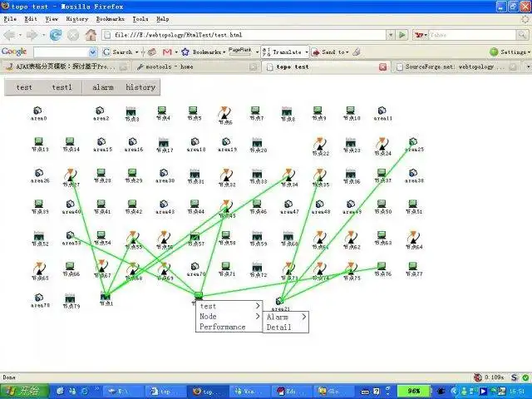Select the area38 node icon

[x=413, y=173]
